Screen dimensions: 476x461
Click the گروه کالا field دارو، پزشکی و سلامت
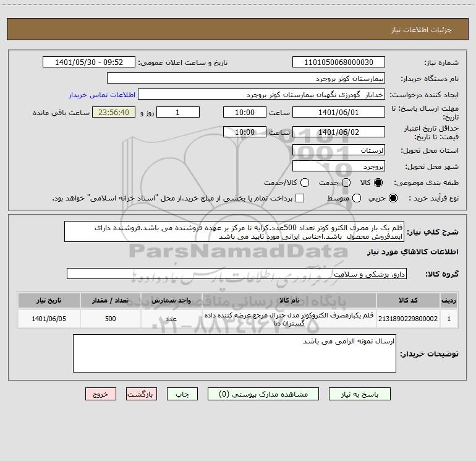237,274
